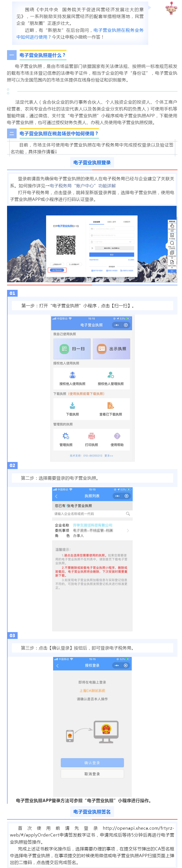This screenshot has width=182, height=868.
Task: Switch to 代理业务 login tab
Action: 127,222
